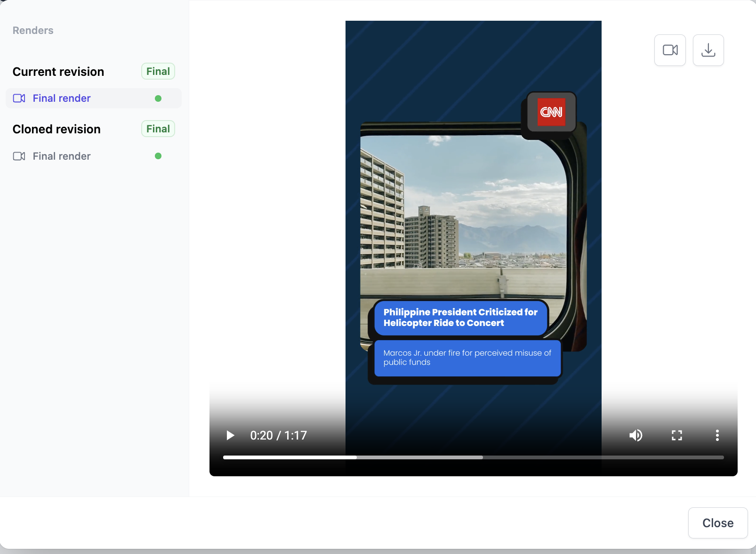The image size is (756, 554).
Task: Click the video camera icon button
Action: point(670,50)
